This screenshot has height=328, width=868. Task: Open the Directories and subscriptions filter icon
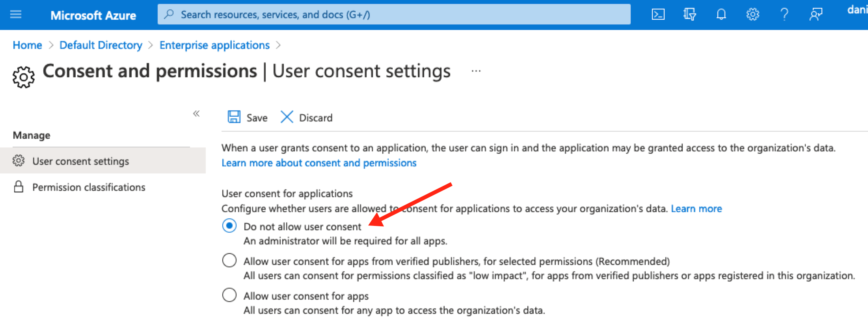point(689,15)
